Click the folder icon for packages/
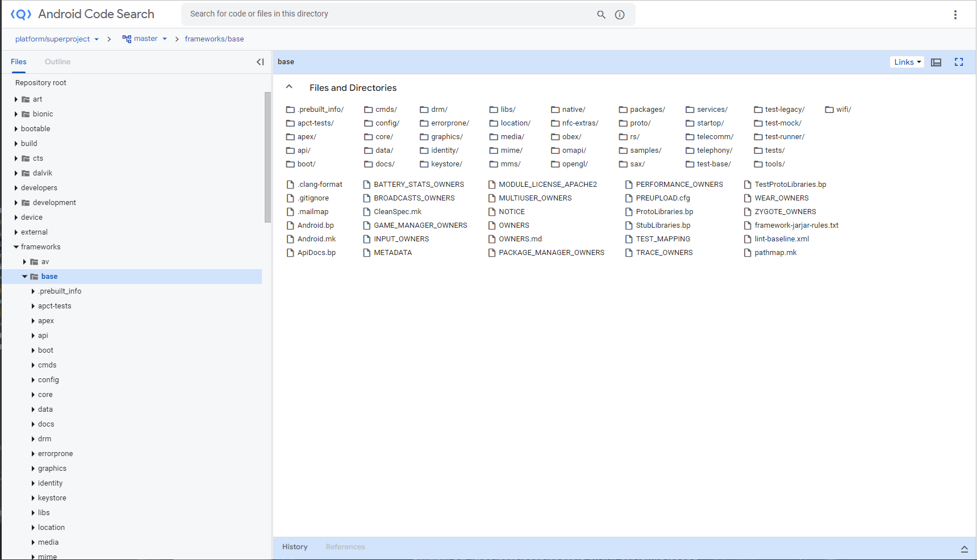Viewport: 977px width, 560px height. [x=623, y=110]
